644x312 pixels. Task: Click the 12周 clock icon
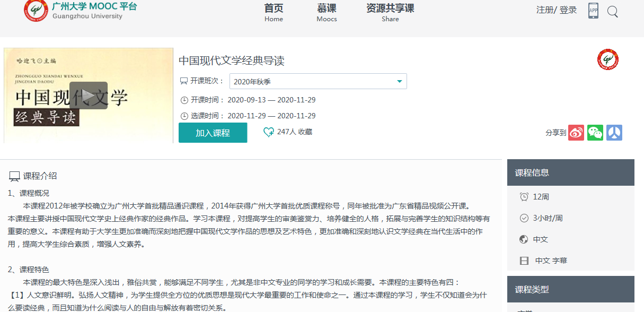click(x=524, y=197)
